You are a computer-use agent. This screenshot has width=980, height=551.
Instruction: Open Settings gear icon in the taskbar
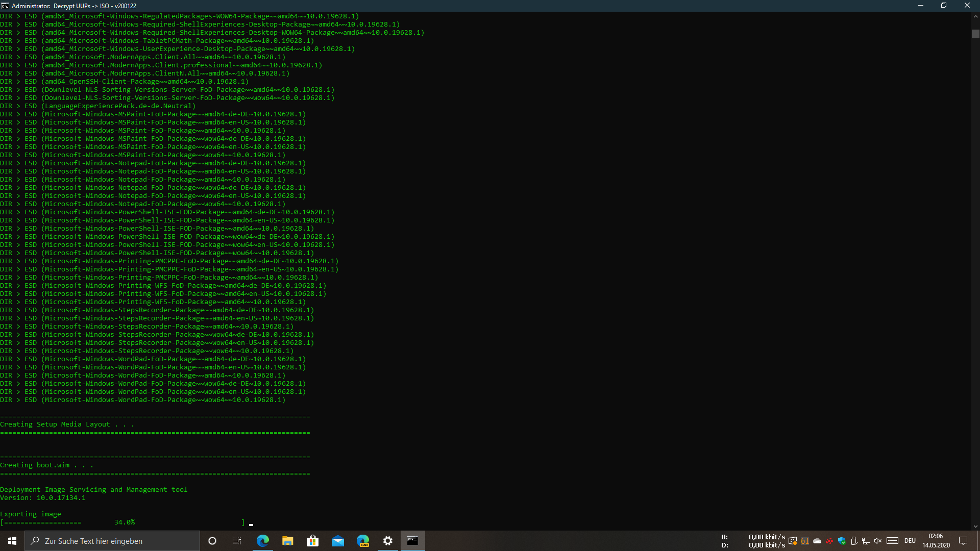coord(387,541)
